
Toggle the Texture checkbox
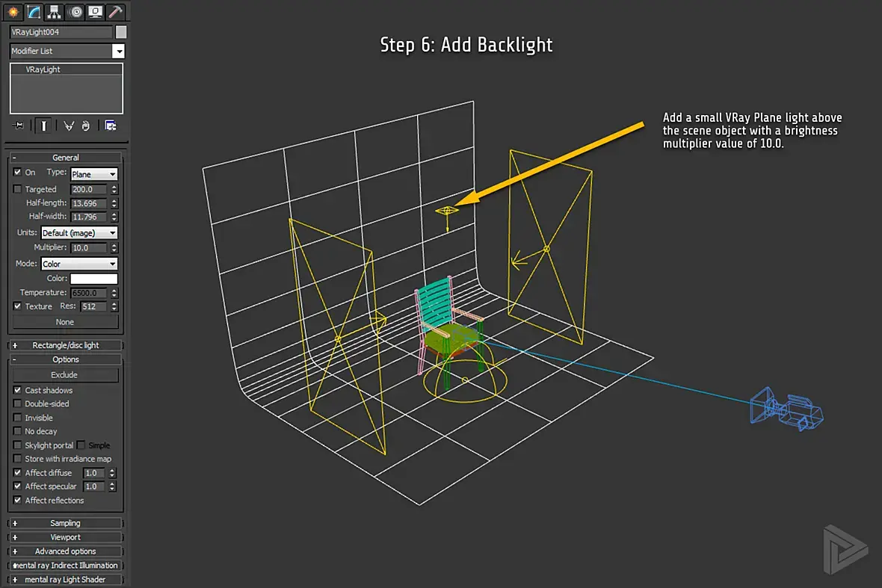(17, 306)
